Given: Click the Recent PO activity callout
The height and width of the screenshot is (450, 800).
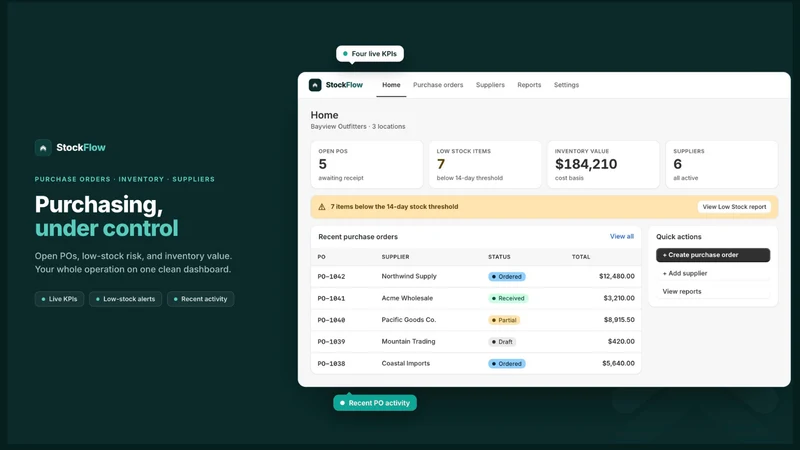Looking at the screenshot, I should [375, 403].
